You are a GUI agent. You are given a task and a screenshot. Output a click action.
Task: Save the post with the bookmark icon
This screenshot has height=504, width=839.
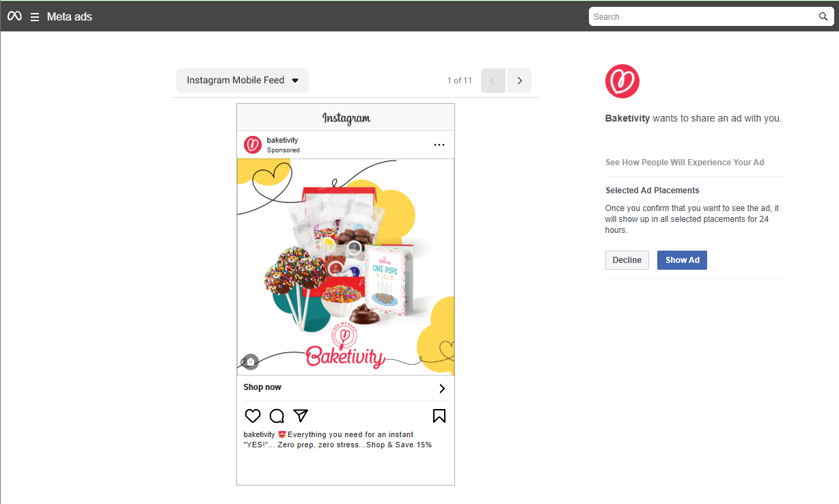coord(439,415)
